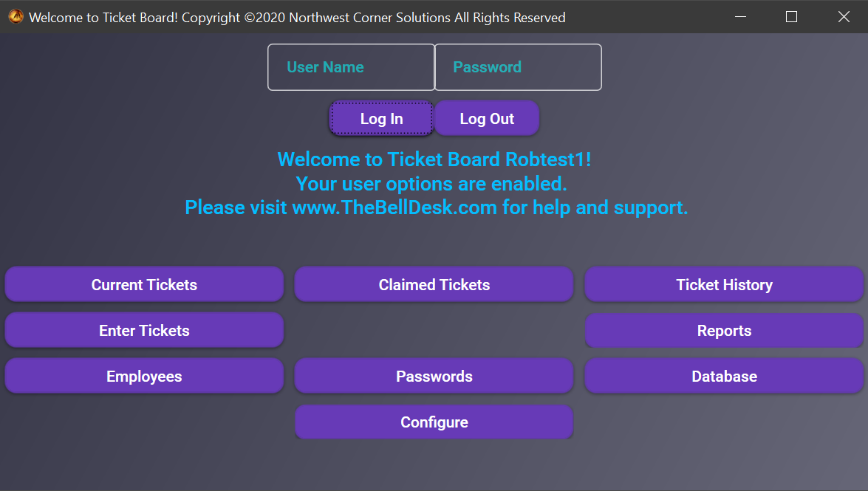Click the Ticket Board application icon

15,16
